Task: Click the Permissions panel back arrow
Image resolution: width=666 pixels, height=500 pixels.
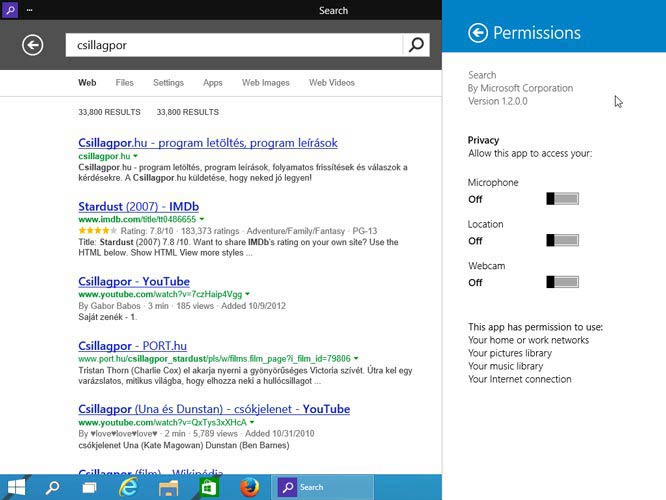Action: (x=478, y=33)
